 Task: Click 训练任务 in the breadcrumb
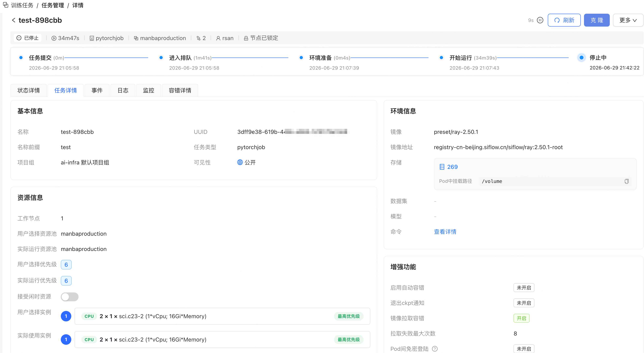(x=22, y=5)
